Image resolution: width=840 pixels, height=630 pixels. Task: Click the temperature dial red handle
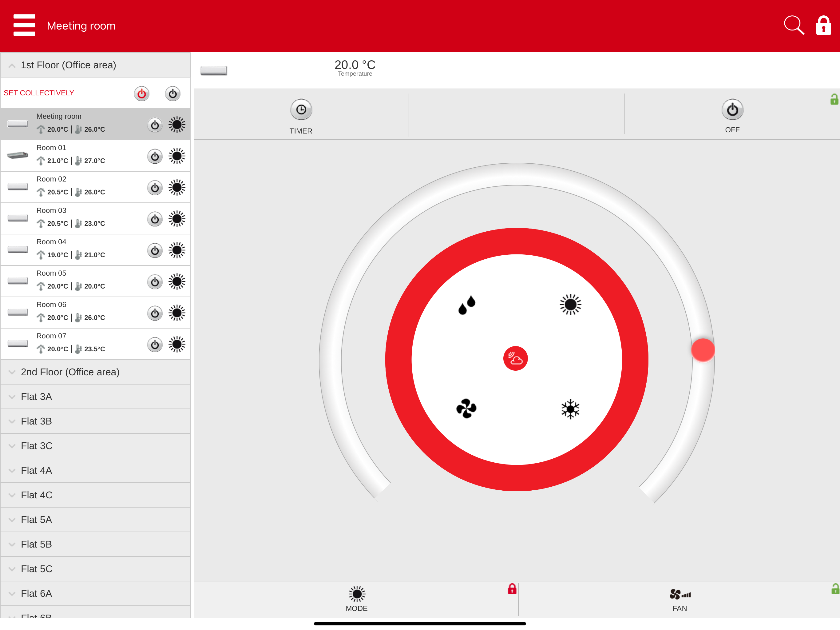[x=703, y=350]
